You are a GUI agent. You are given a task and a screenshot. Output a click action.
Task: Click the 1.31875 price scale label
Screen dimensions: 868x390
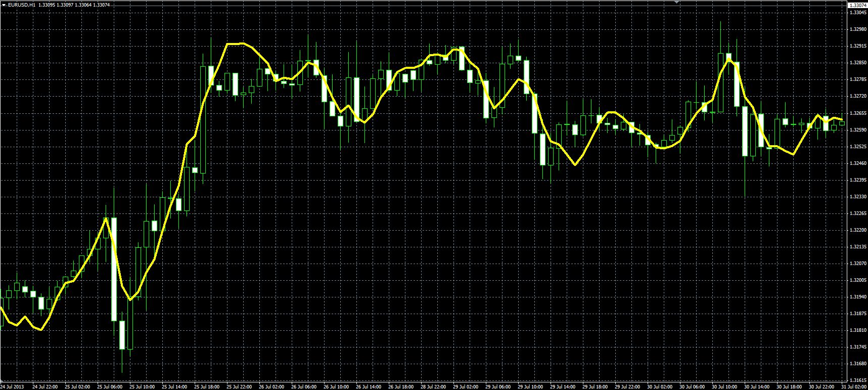[x=857, y=314]
